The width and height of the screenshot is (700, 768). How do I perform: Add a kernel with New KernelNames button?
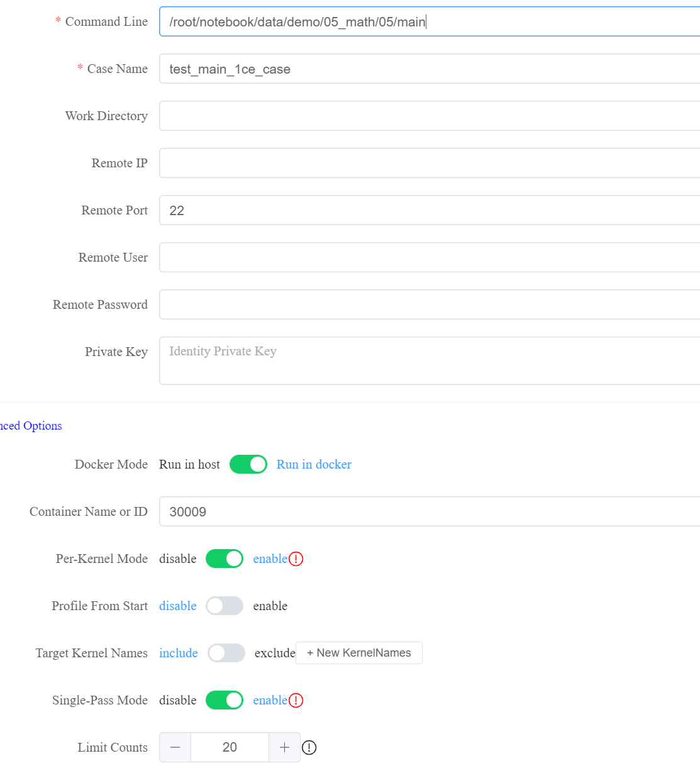358,653
